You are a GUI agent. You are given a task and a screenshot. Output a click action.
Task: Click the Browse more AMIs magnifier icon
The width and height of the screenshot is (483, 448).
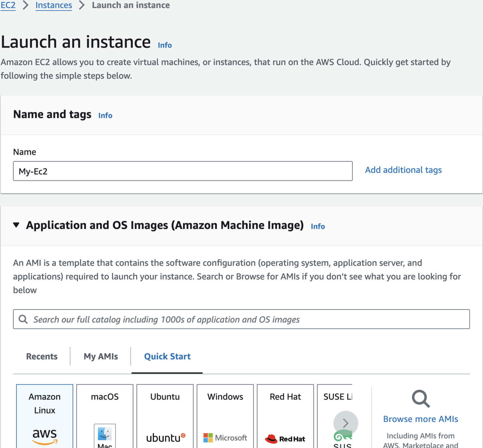421,399
